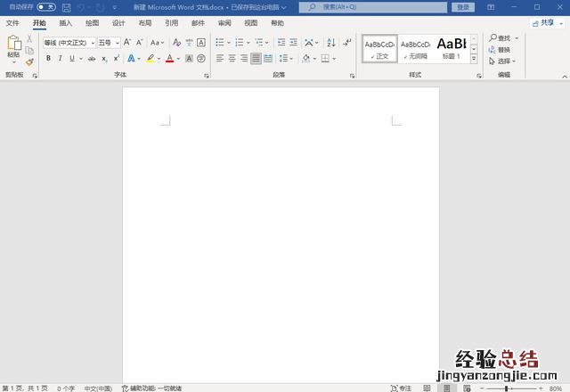Apply strikethrough formatting
Image resolution: width=570 pixels, height=392 pixels.
click(92, 59)
